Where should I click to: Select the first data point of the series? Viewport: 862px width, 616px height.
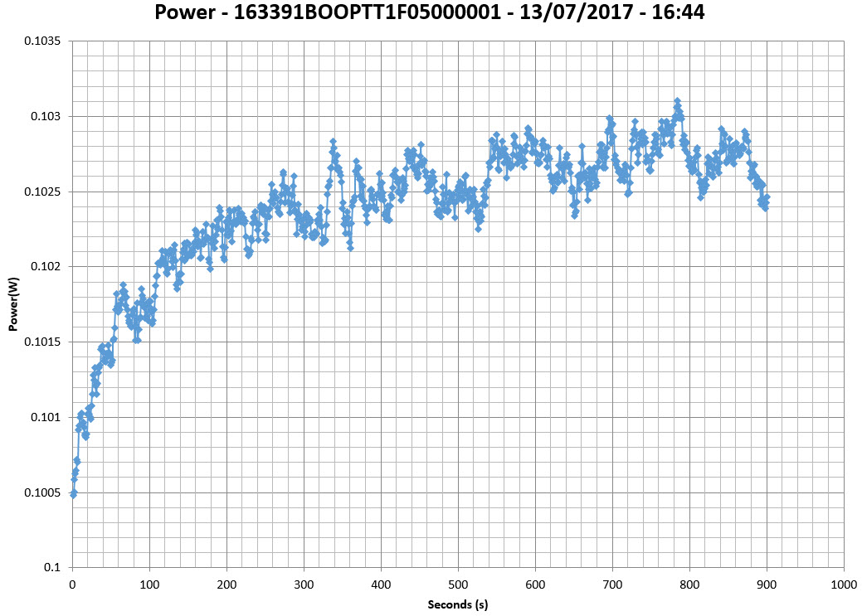(73, 494)
